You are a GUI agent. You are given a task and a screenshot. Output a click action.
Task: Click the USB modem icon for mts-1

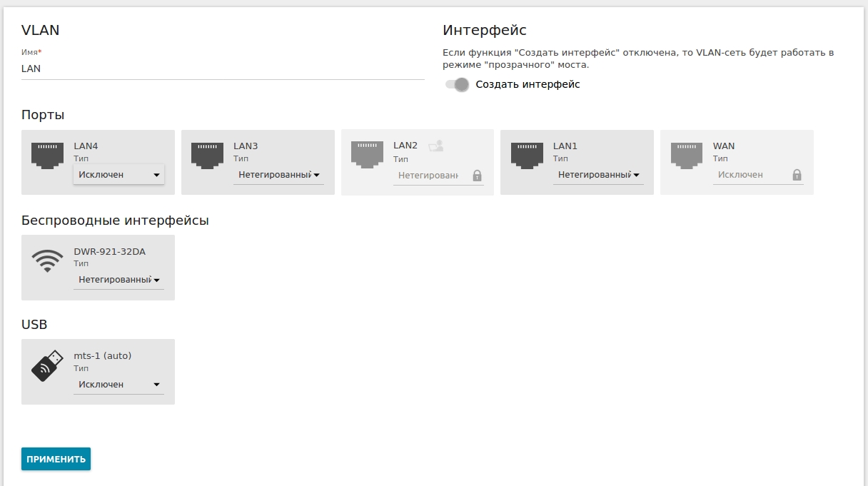(47, 365)
